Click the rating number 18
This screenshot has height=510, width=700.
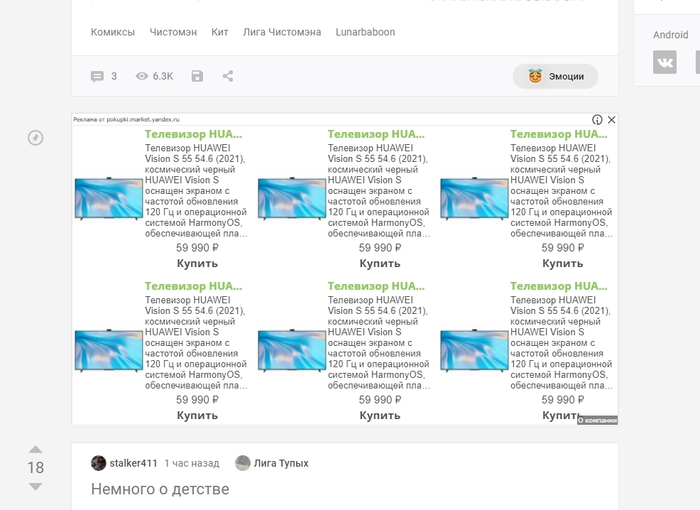(x=35, y=468)
